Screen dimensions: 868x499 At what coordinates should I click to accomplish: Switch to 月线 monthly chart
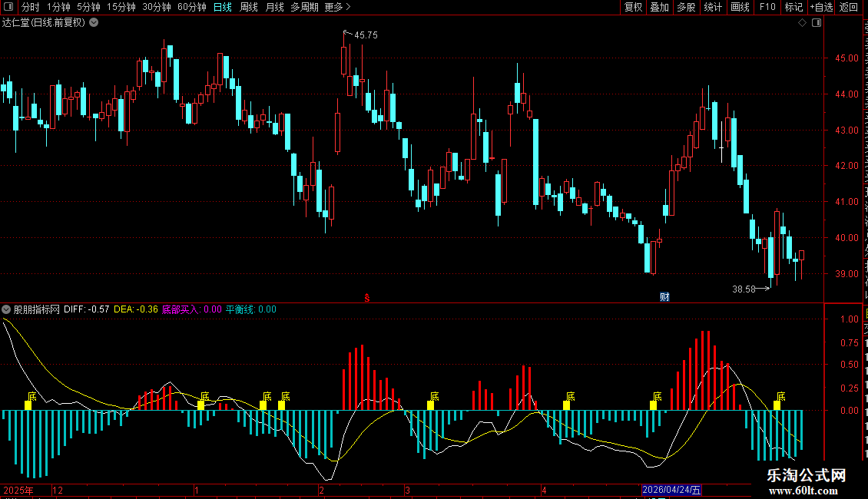pos(274,7)
